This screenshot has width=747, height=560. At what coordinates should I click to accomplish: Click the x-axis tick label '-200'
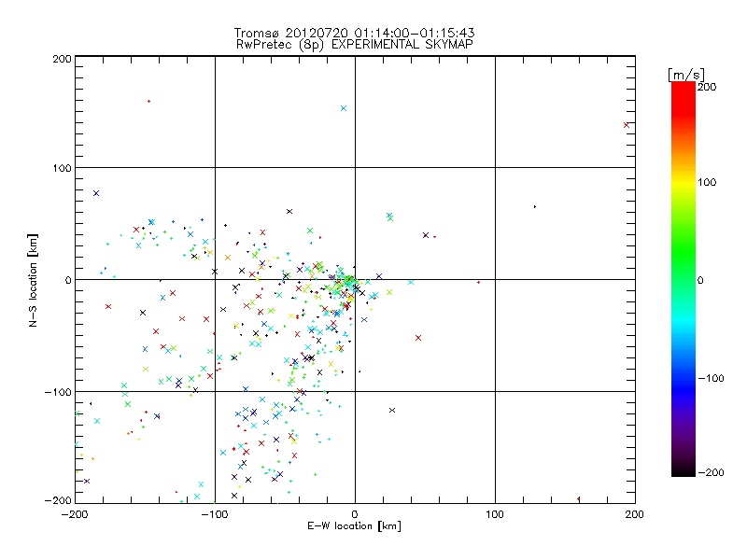pyautogui.click(x=76, y=514)
